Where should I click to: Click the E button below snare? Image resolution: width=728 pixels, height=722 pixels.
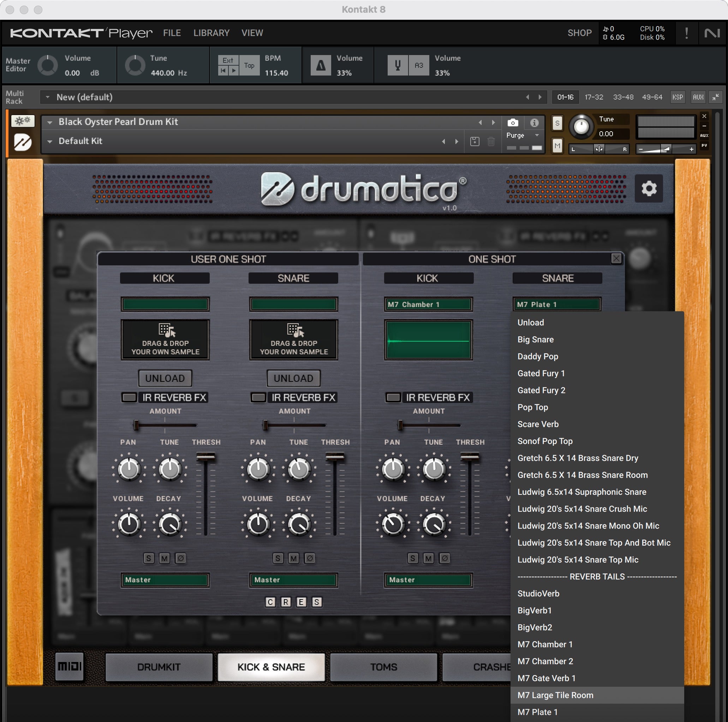coord(301,602)
